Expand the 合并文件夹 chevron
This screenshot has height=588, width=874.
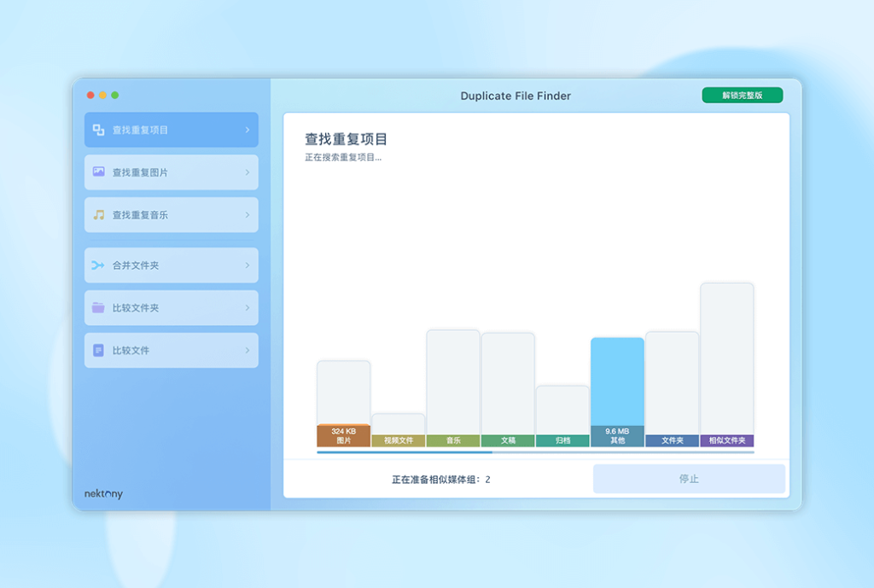248,265
